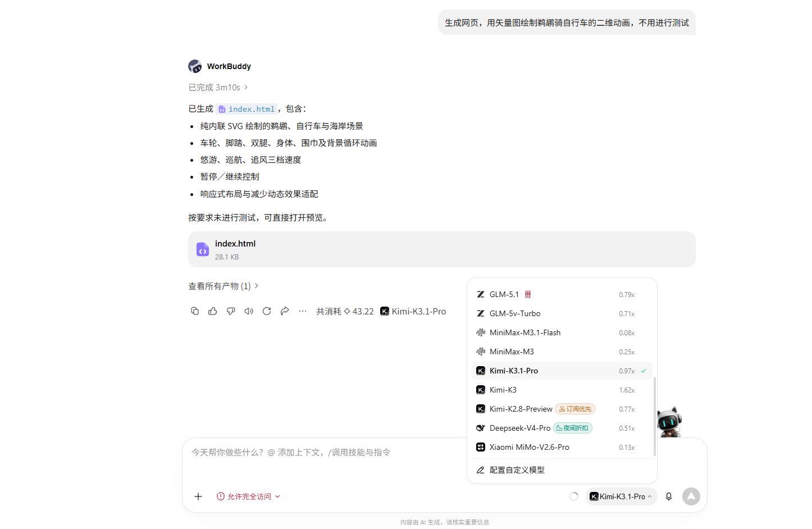The height and width of the screenshot is (529, 812).
Task: Regenerate the response with the refresh icon
Action: tap(267, 311)
